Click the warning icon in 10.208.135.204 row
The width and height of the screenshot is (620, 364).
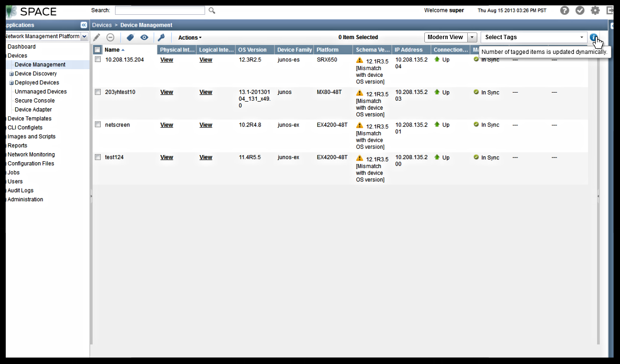click(x=359, y=61)
